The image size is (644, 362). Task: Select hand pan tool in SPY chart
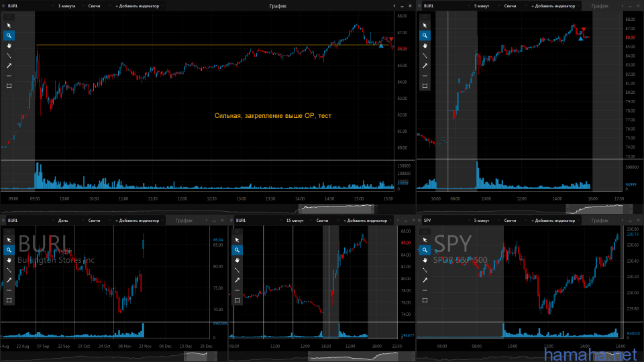425,260
